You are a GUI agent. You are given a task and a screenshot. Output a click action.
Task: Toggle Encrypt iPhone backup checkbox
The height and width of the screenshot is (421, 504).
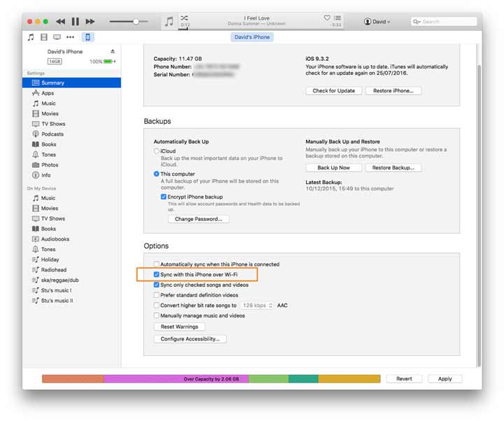[164, 197]
